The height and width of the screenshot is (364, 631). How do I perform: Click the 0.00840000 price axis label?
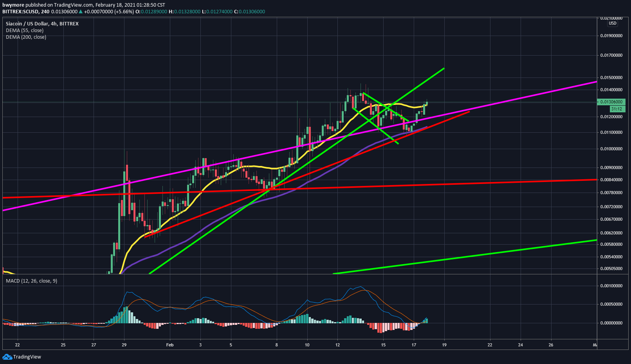point(611,180)
